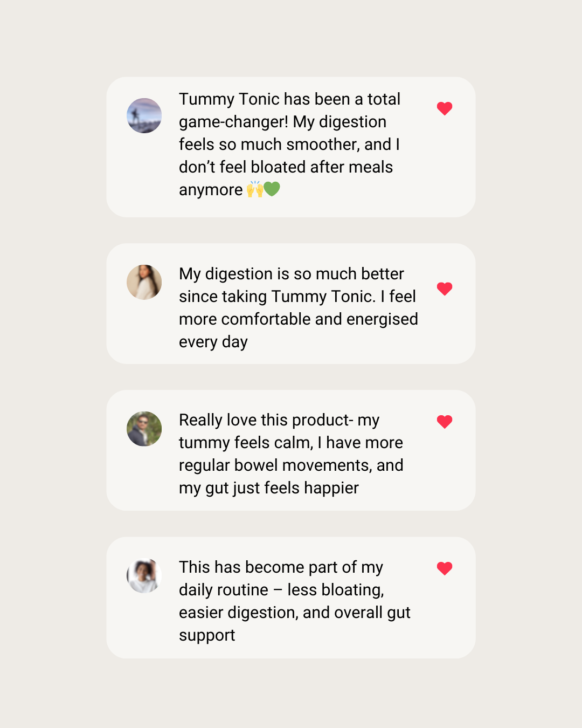
Task: Open the first reviewer's landscape profile photo
Action: coord(144,115)
